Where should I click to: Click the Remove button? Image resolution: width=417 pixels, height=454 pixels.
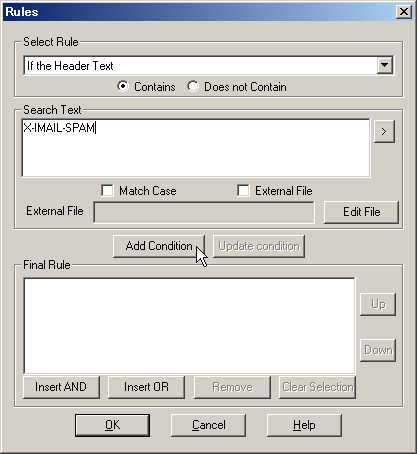232,387
